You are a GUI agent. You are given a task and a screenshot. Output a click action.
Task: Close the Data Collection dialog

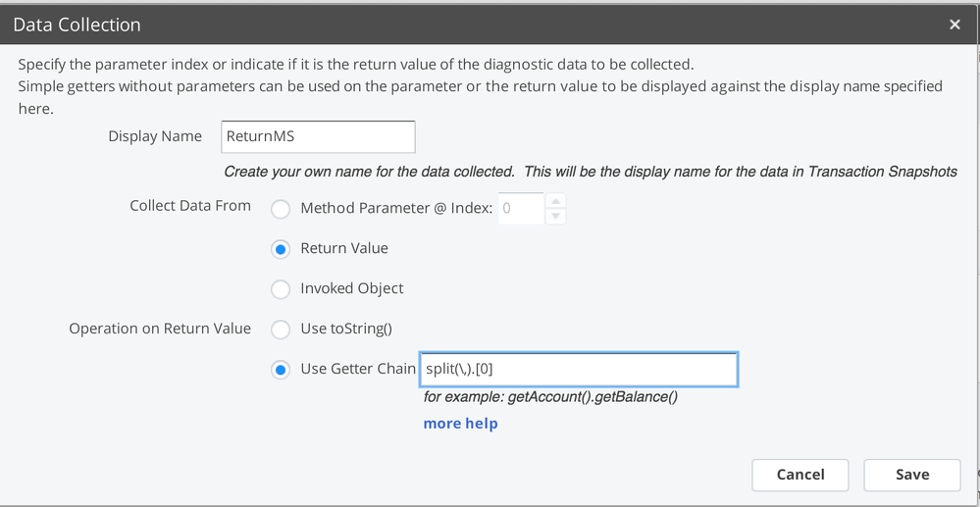click(x=954, y=25)
